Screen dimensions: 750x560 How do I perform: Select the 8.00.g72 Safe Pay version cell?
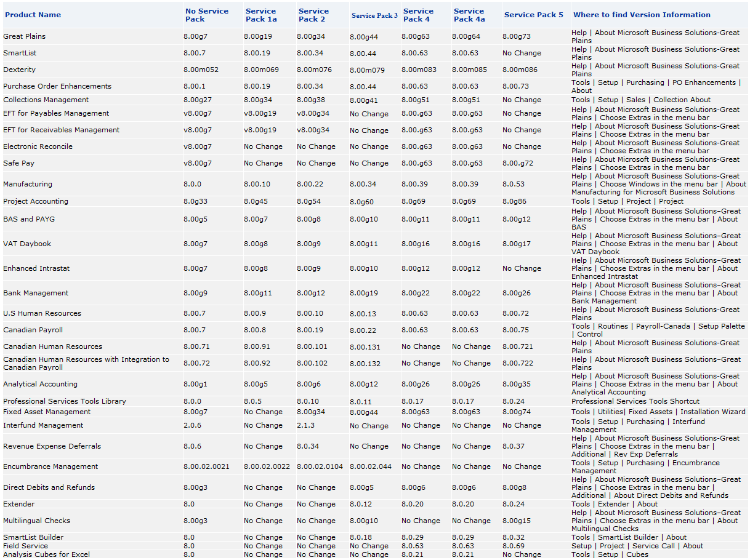518,164
